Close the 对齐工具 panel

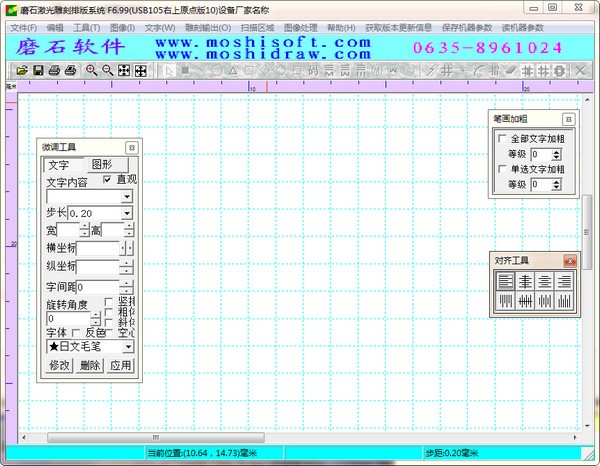click(569, 260)
